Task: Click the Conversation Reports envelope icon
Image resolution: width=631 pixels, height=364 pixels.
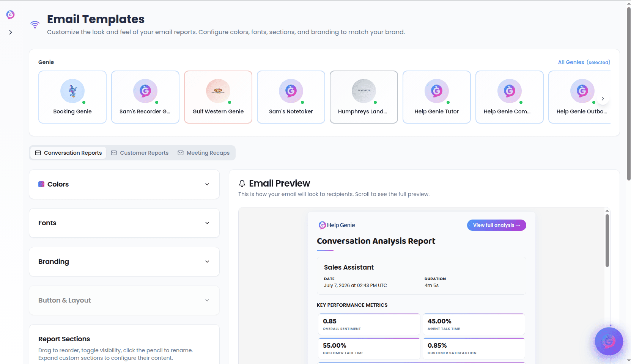Action: [x=38, y=153]
